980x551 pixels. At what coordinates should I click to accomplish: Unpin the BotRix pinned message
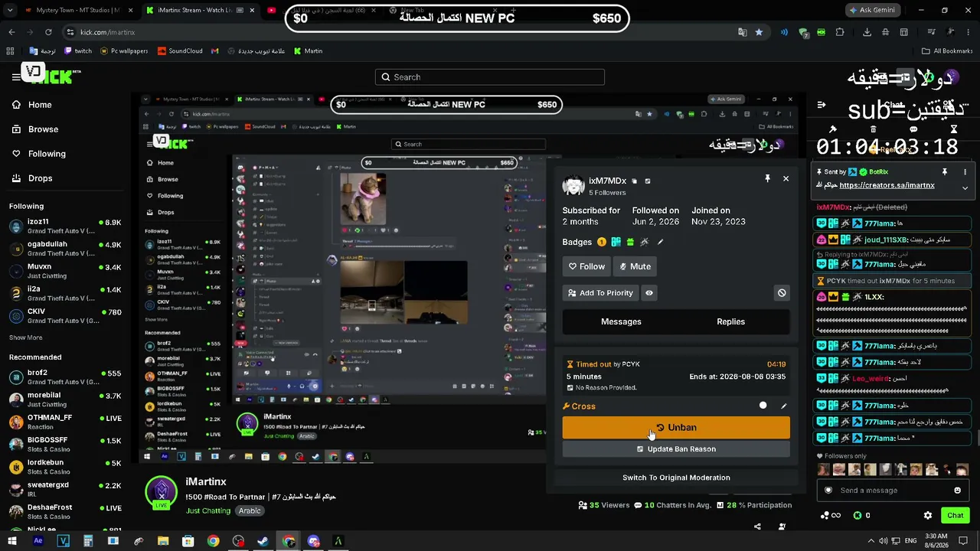944,172
